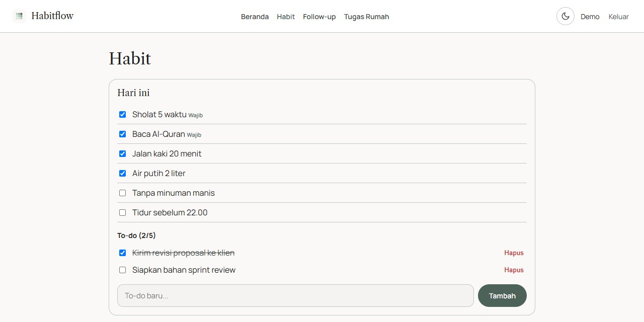
Task: Log out via the Keluar link
Action: pos(619,17)
